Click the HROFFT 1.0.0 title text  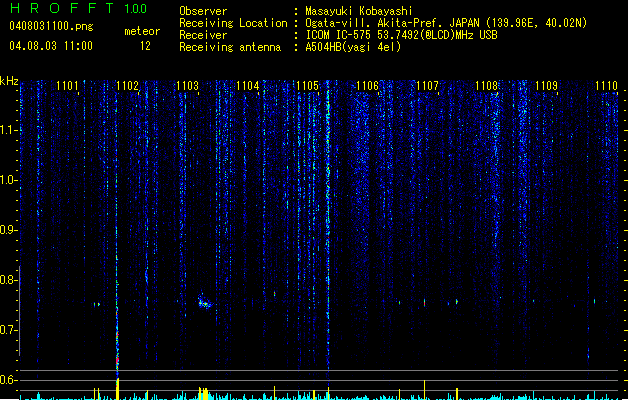pyautogui.click(x=78, y=8)
